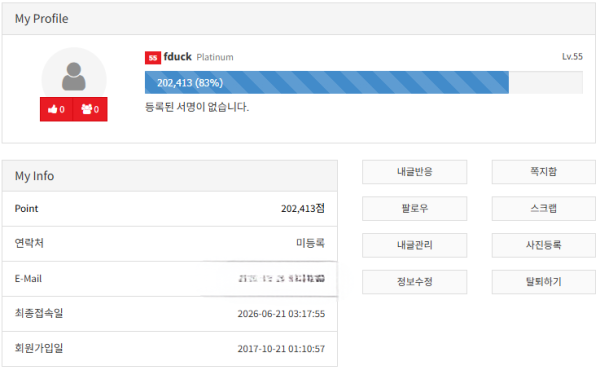
Task: Open the 쪽지함 message box
Action: pyautogui.click(x=543, y=172)
